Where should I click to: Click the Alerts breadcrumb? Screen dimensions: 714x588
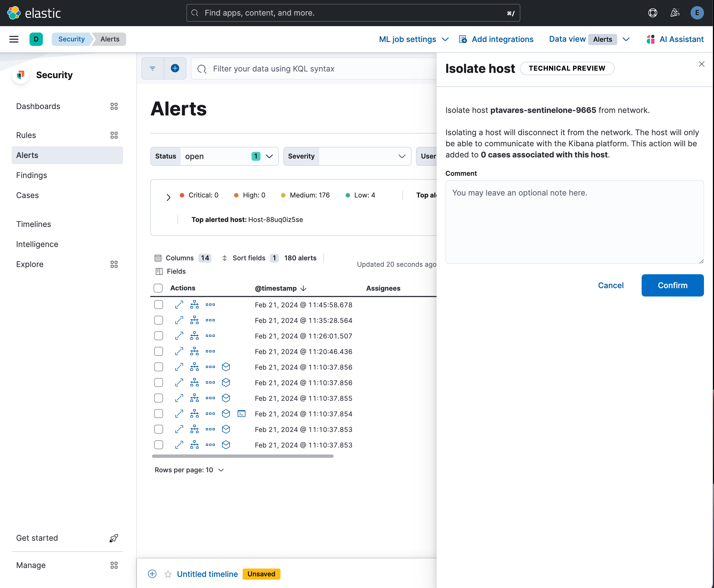(x=110, y=39)
